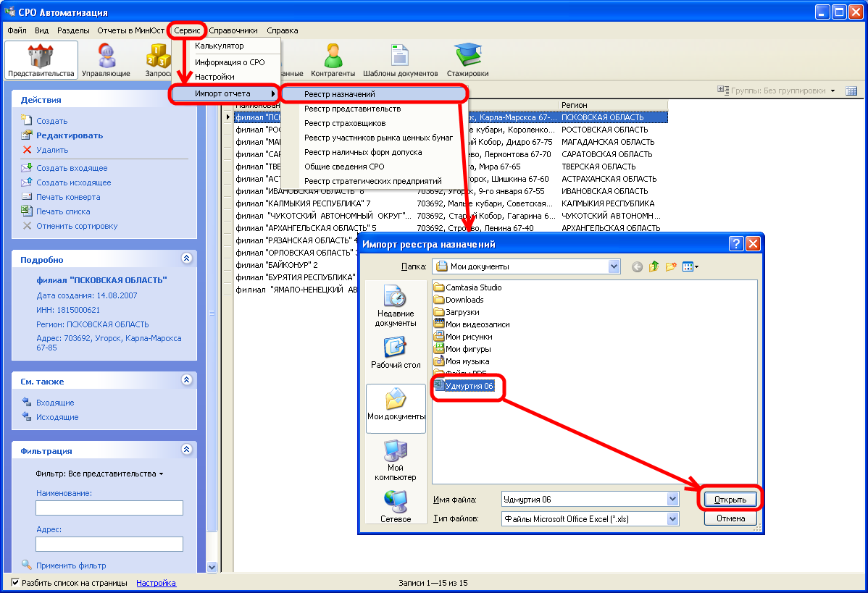Open the Тип файлов dropdown
This screenshot has height=593, width=868.
tap(672, 518)
